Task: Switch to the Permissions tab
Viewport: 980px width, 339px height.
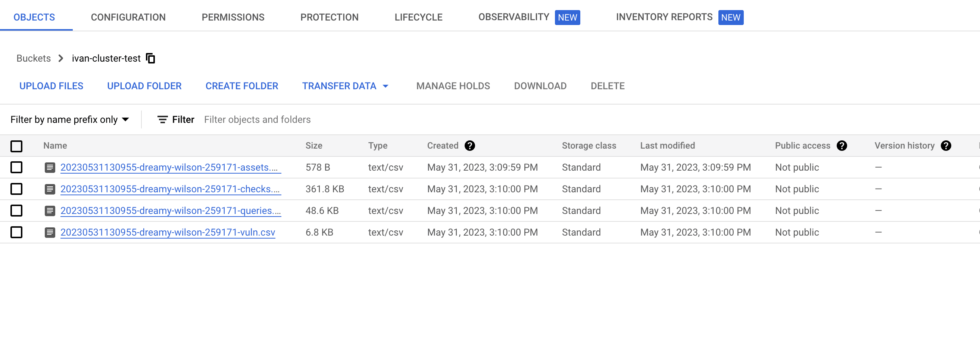Action: (233, 17)
